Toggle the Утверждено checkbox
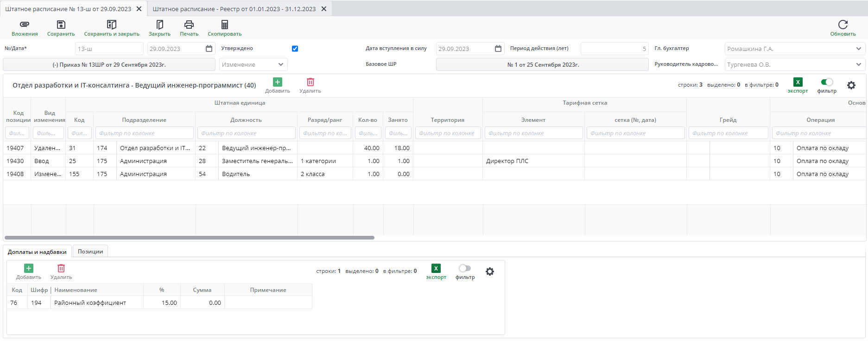This screenshot has width=868, height=360. click(295, 49)
